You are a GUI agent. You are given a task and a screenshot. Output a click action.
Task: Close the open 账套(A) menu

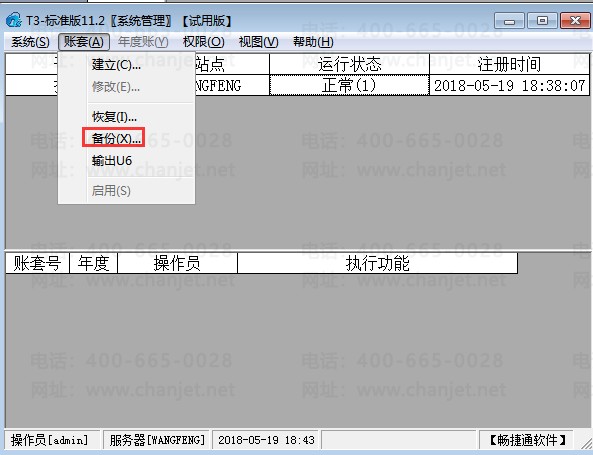84,42
